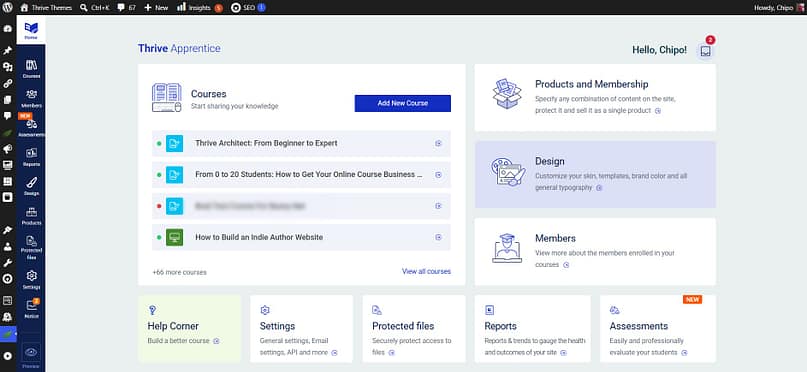The height and width of the screenshot is (372, 807).
Task: Open Settings in the blue sidebar
Action: [31, 279]
